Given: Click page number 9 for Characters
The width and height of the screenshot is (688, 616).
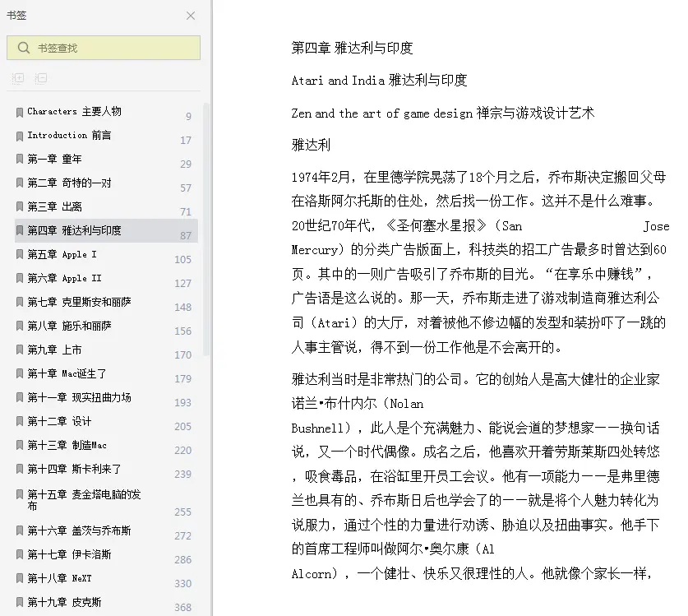Looking at the screenshot, I should point(188,116).
